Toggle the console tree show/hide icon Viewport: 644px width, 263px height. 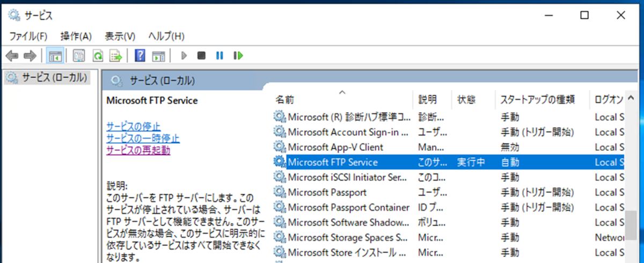click(55, 55)
